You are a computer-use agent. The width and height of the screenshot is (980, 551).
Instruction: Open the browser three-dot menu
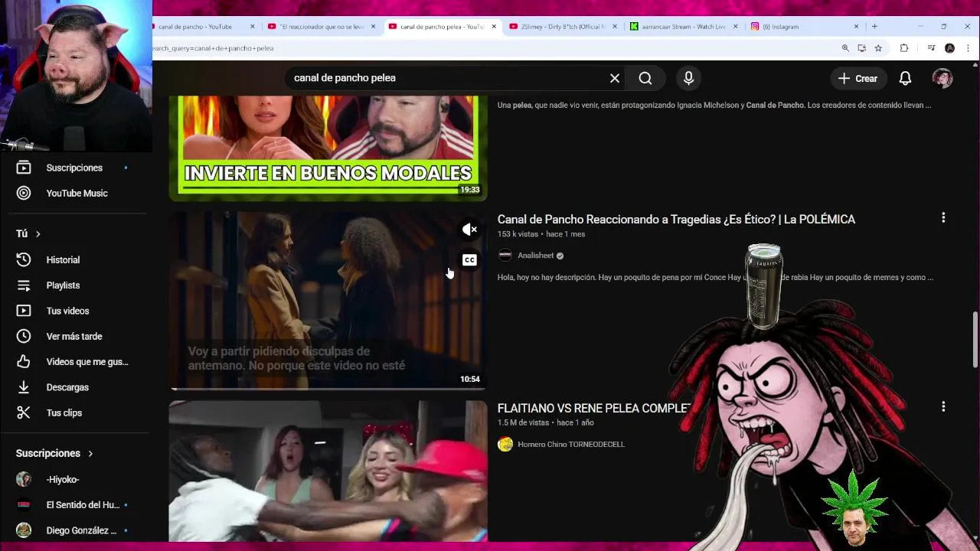pos(969,48)
